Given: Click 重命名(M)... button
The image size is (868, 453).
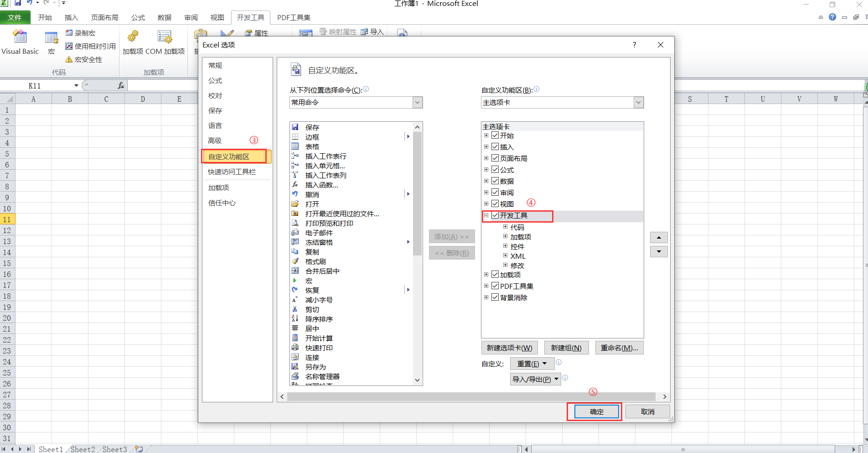Looking at the screenshot, I should pos(619,348).
